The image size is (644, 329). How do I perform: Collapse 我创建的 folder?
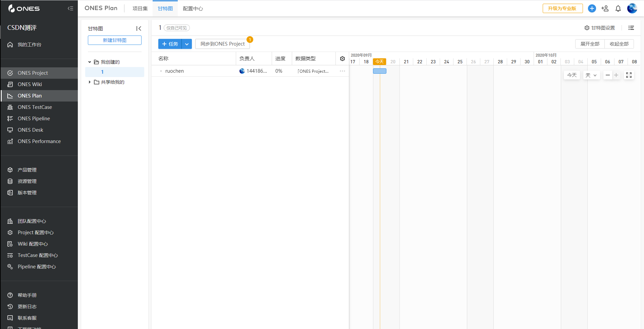point(90,62)
